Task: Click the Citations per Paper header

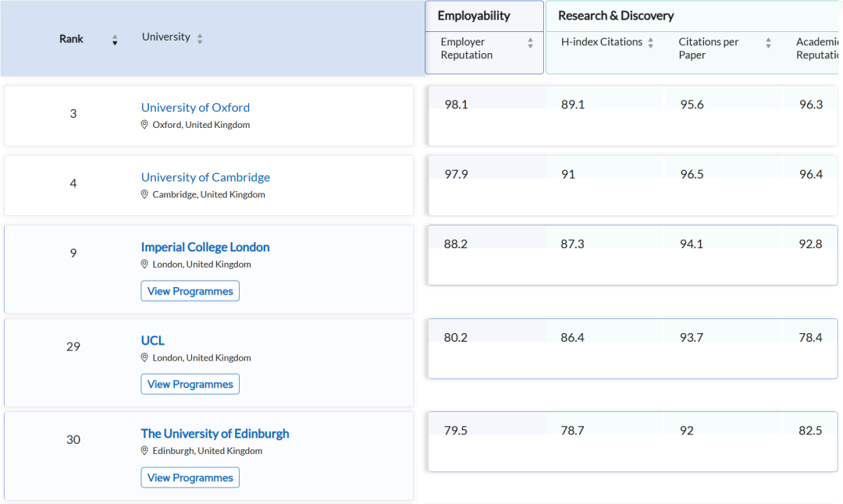Action: (x=709, y=48)
